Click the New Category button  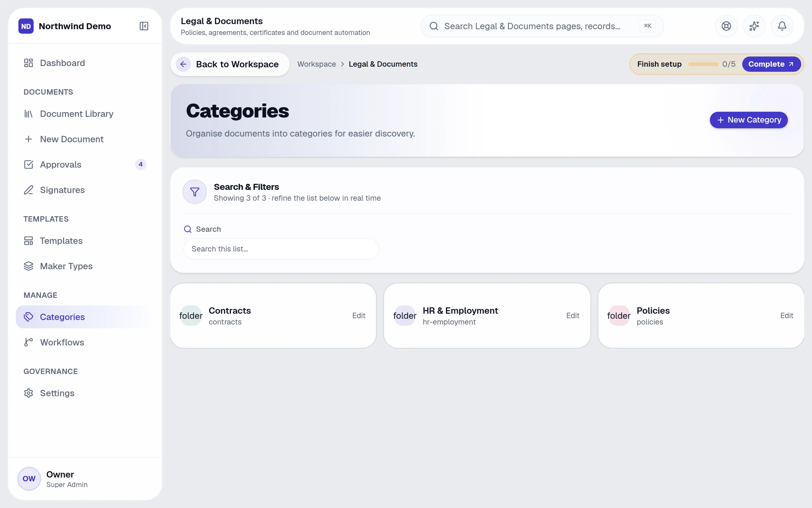coord(749,120)
